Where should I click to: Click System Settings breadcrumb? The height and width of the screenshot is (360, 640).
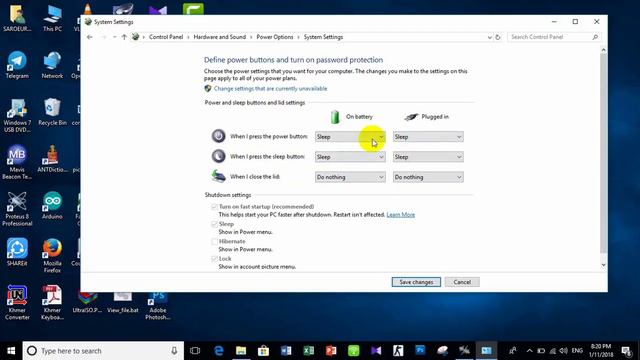click(323, 37)
